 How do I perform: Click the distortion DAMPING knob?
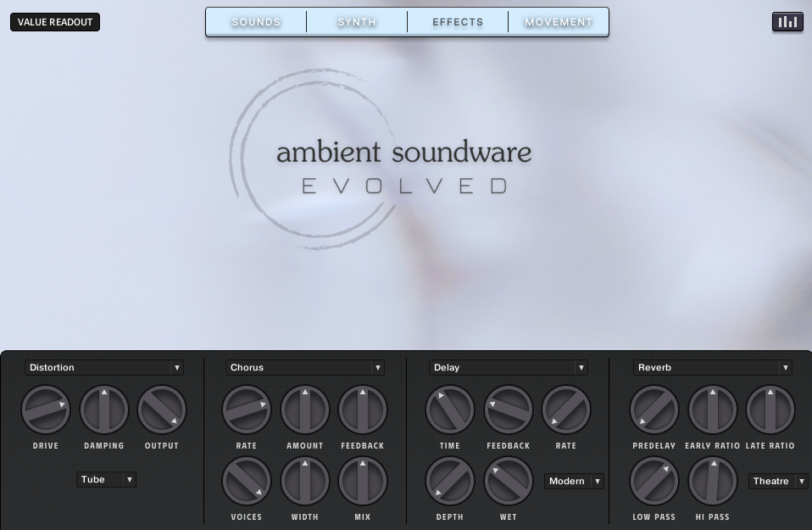(104, 410)
